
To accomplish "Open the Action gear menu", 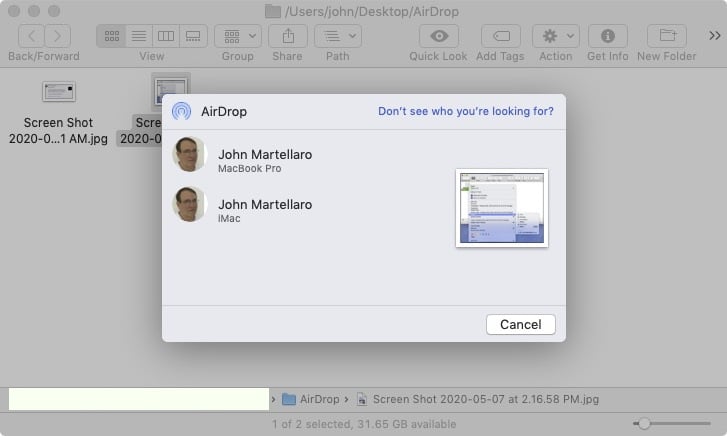I will [x=556, y=36].
